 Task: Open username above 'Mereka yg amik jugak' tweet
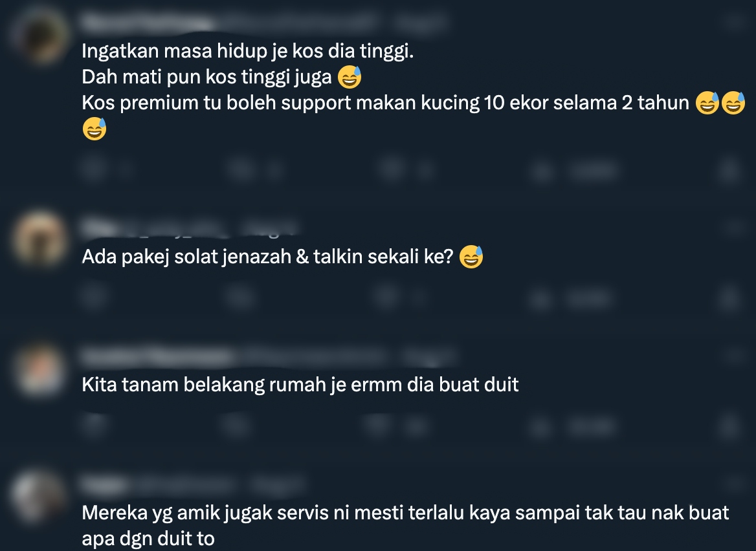pyautogui.click(x=105, y=484)
